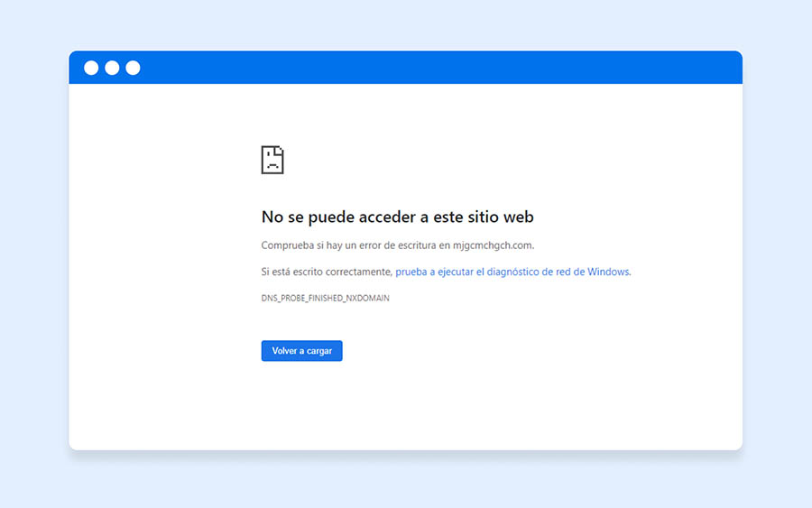Click the middle white dot in title bar
This screenshot has width=812, height=508.
click(112, 68)
